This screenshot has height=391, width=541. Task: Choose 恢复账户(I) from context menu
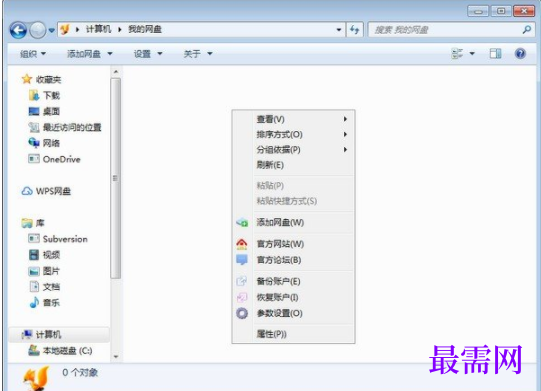pos(294,297)
